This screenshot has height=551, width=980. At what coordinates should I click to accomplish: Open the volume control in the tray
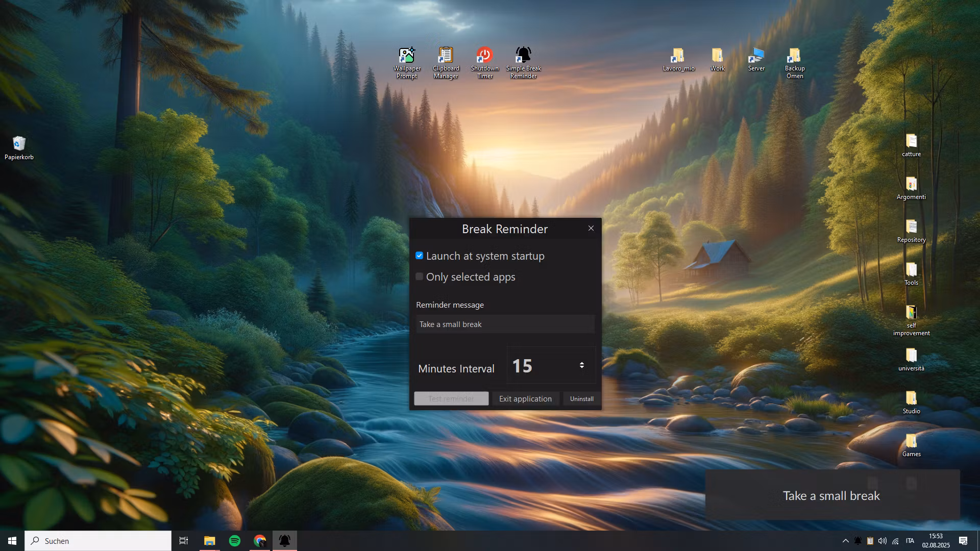(883, 541)
